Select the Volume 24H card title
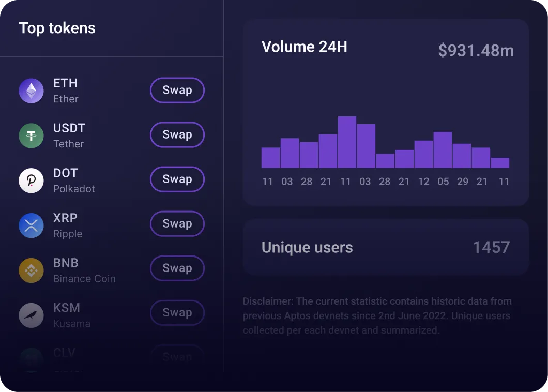 coord(305,47)
